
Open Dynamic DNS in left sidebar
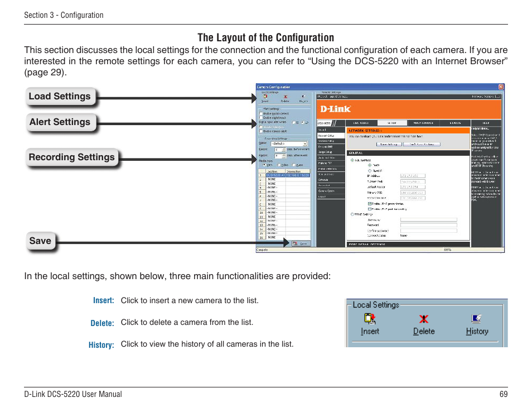(x=331, y=147)
